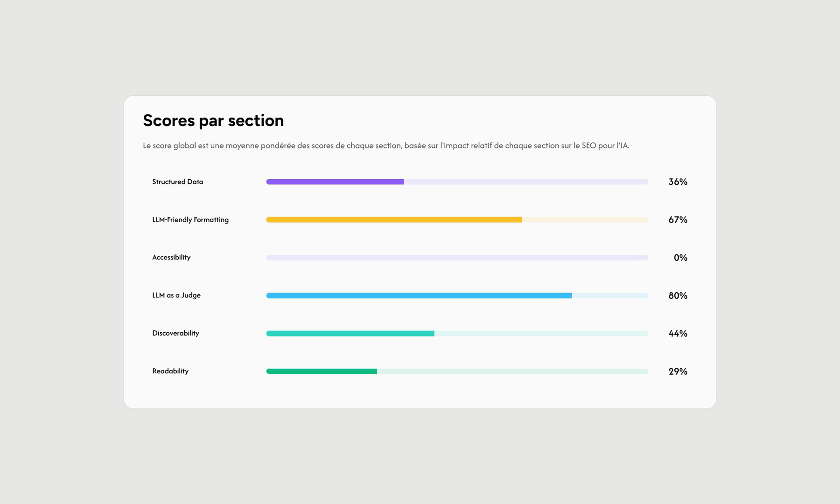Click the empty Accessibility progress bar

[457, 258]
